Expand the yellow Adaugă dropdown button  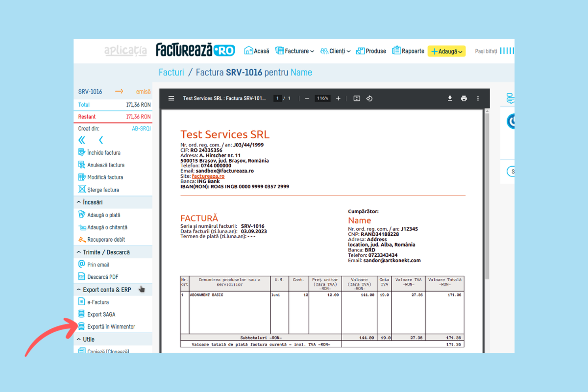click(446, 51)
